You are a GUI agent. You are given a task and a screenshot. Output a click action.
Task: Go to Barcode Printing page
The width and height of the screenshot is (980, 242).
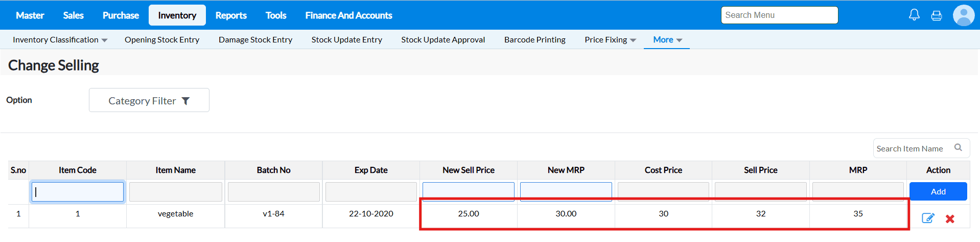point(534,40)
